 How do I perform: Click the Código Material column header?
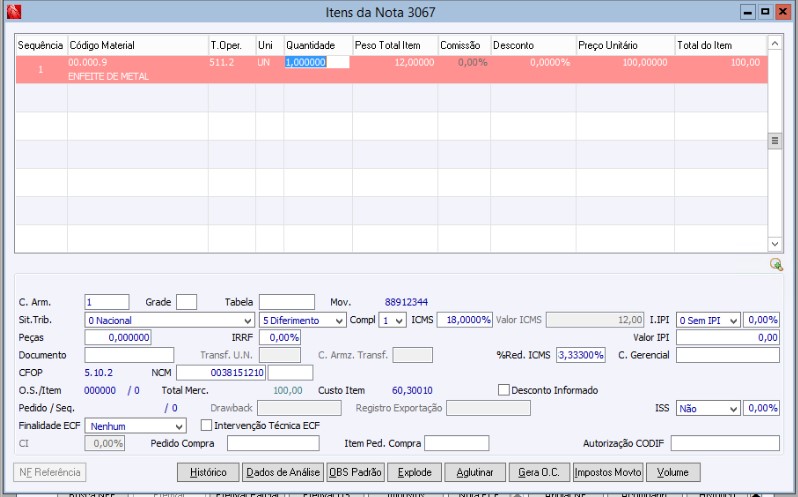pos(138,45)
